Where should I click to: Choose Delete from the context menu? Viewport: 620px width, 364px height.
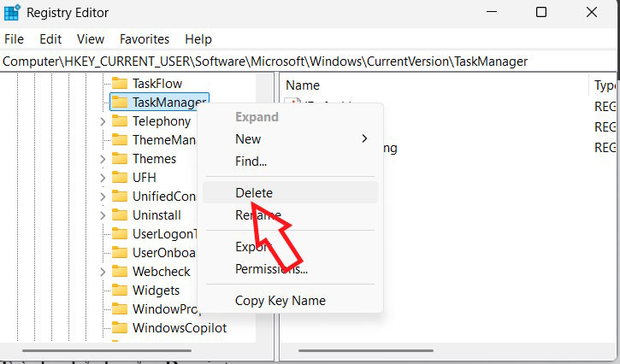coord(254,193)
